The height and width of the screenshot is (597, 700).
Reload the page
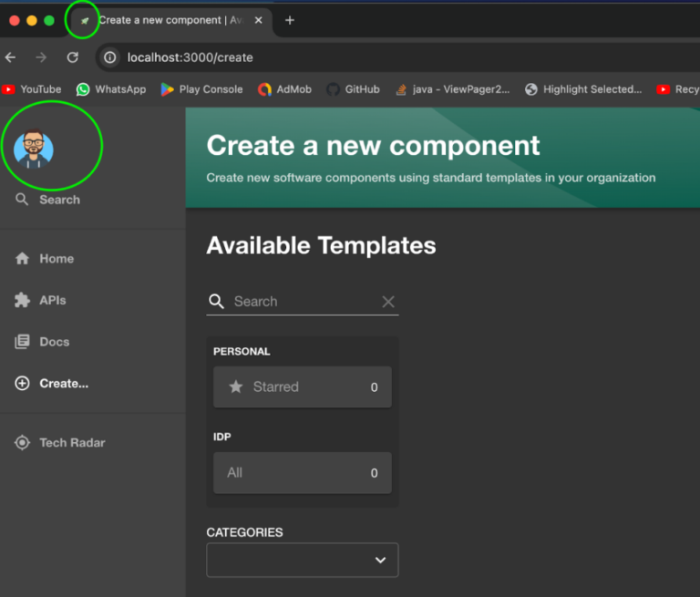click(73, 57)
